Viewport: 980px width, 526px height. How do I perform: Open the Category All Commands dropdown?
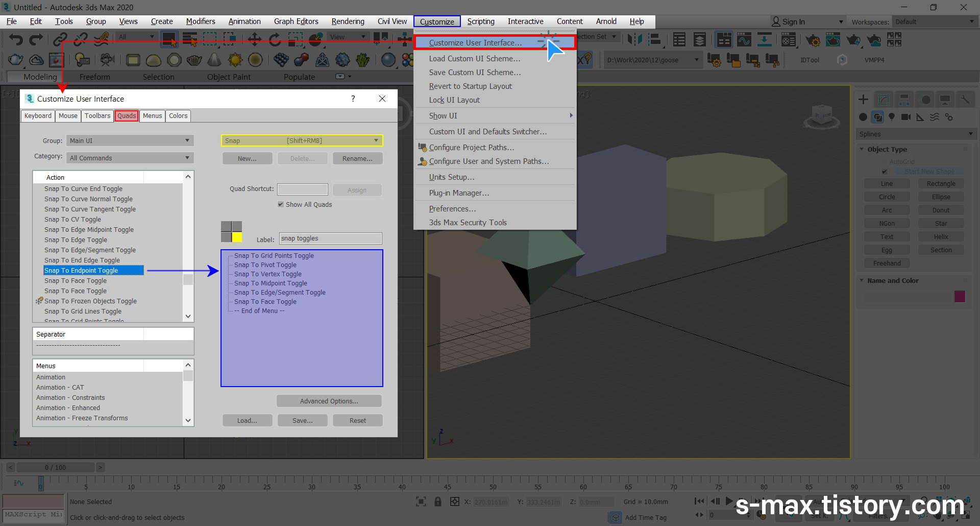[x=130, y=158]
